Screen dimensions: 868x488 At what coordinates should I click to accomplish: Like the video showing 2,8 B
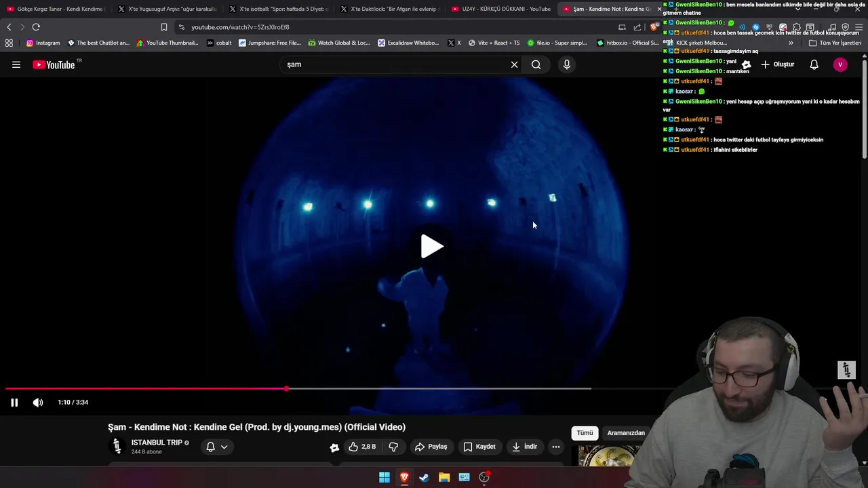click(x=362, y=447)
